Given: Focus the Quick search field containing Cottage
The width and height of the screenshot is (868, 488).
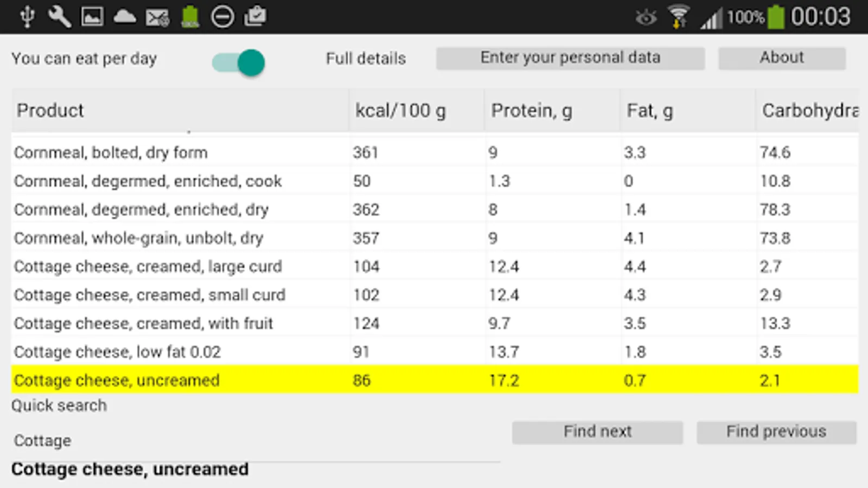Looking at the screenshot, I should (255, 440).
